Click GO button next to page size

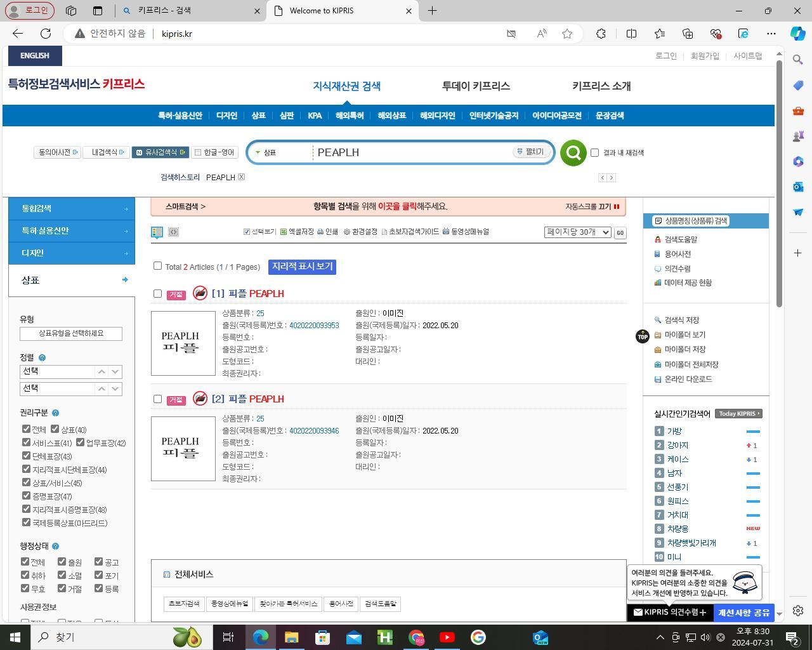620,233
